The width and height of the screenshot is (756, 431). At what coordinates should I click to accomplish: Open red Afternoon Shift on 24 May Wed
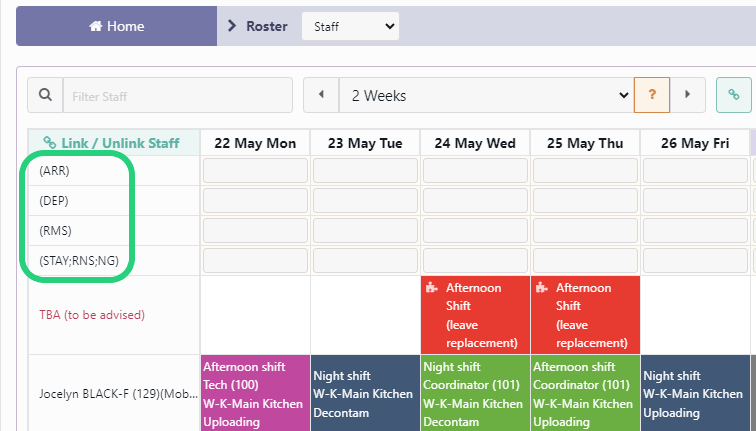coord(475,315)
